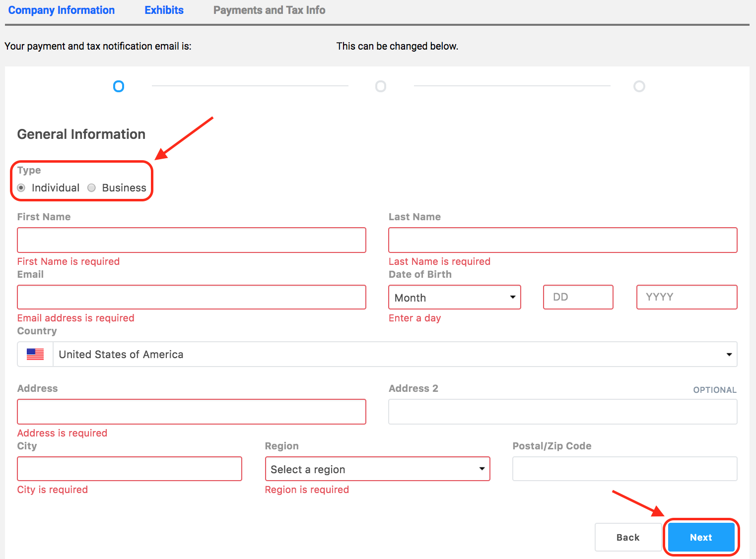This screenshot has width=756, height=559.
Task: Open the Exhibits tab
Action: tap(164, 10)
